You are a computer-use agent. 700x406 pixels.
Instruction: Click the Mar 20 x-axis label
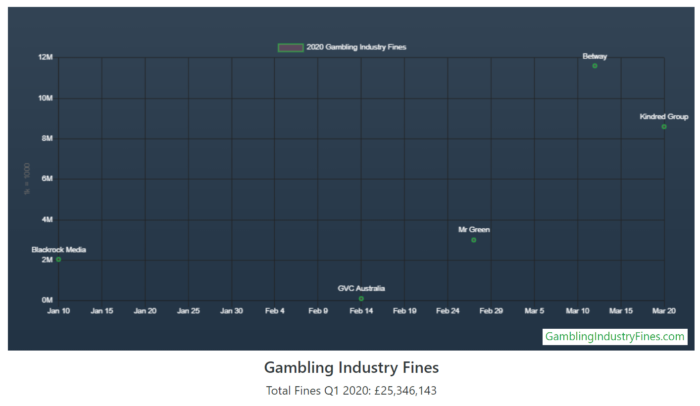pos(664,312)
